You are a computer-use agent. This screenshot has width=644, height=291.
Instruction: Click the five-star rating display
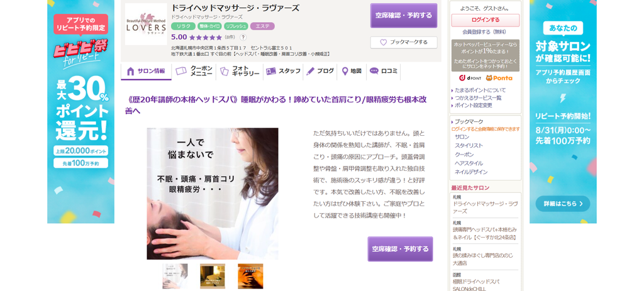206,37
